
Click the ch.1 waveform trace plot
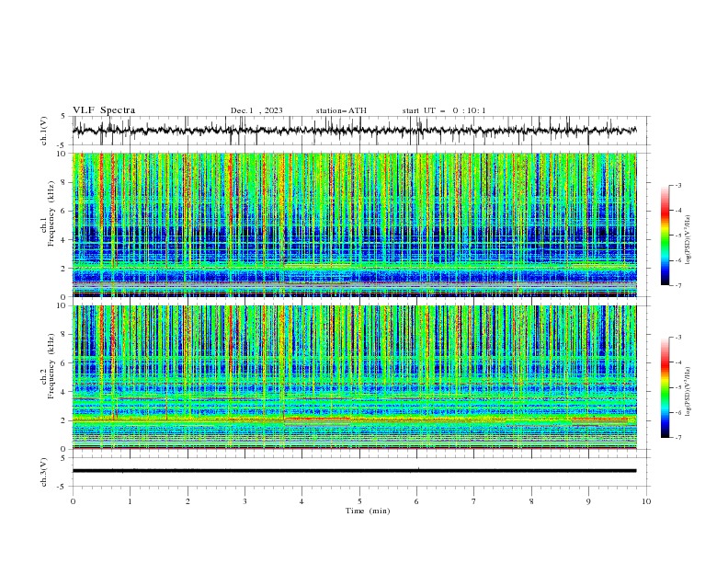[354, 131]
